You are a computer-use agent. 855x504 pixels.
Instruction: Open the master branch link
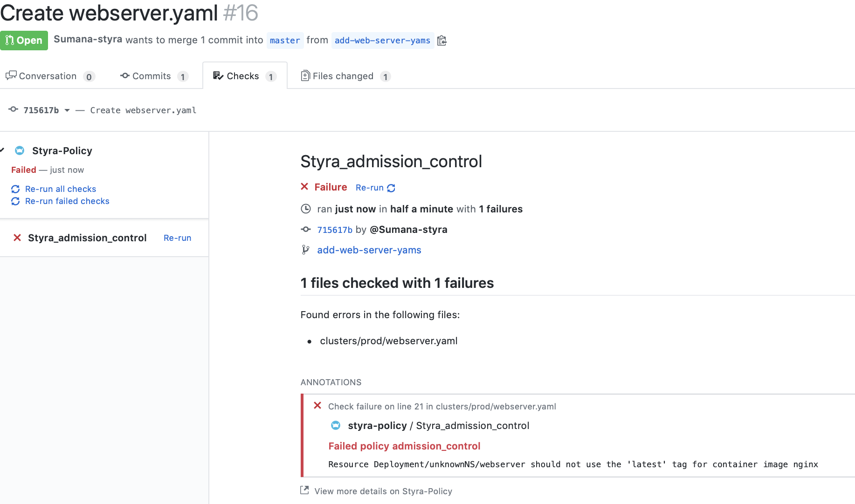pos(285,41)
